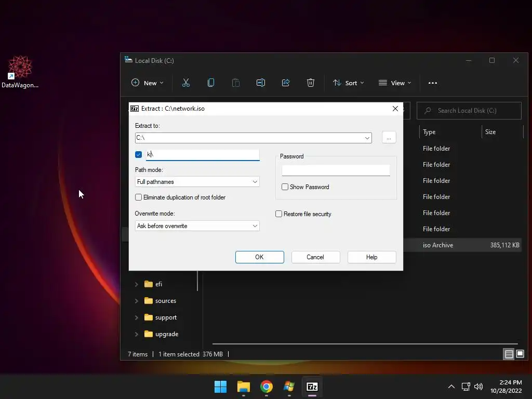Switch to 7-Zip in the taskbar
The width and height of the screenshot is (532, 399).
(x=312, y=387)
